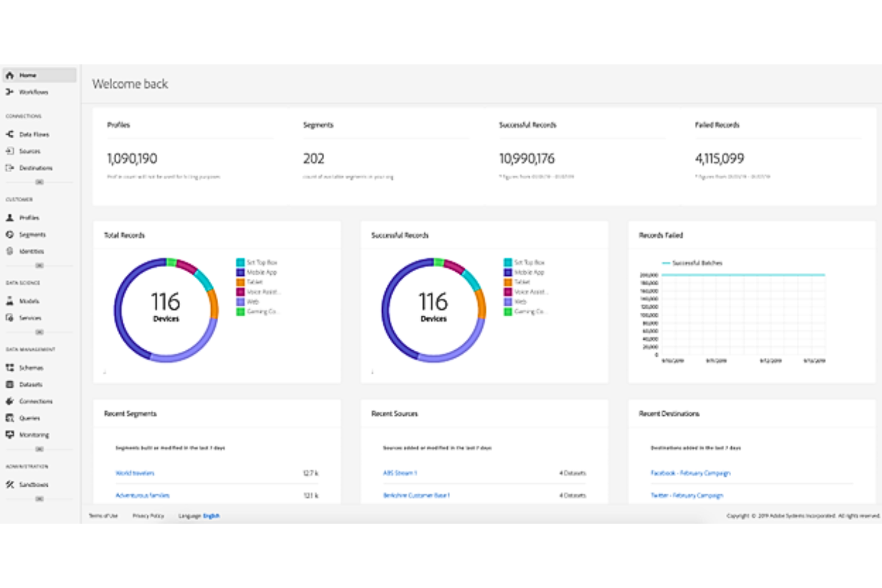Open ABS Stream 1 source link
Image resolution: width=882 pixels, height=588 pixels.
[400, 473]
